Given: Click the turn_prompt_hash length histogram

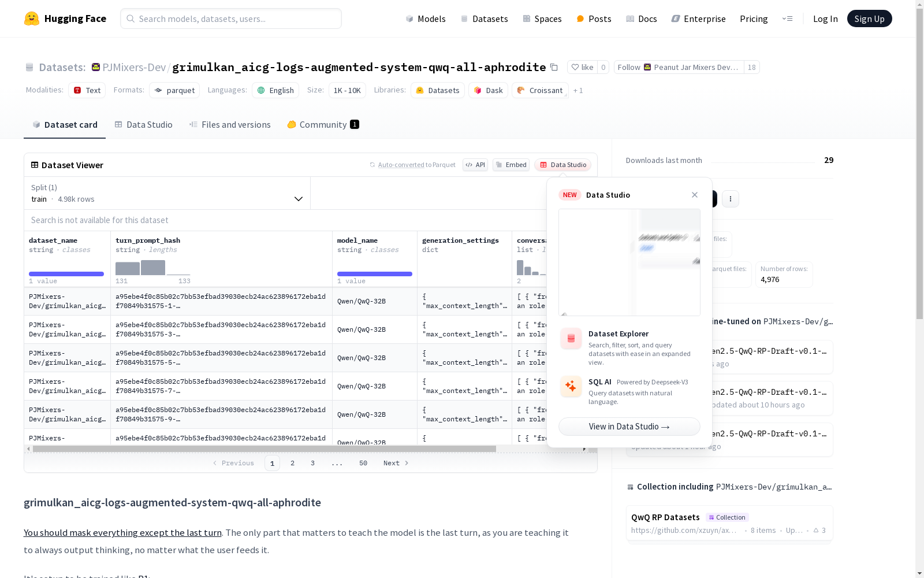Looking at the screenshot, I should point(153,268).
